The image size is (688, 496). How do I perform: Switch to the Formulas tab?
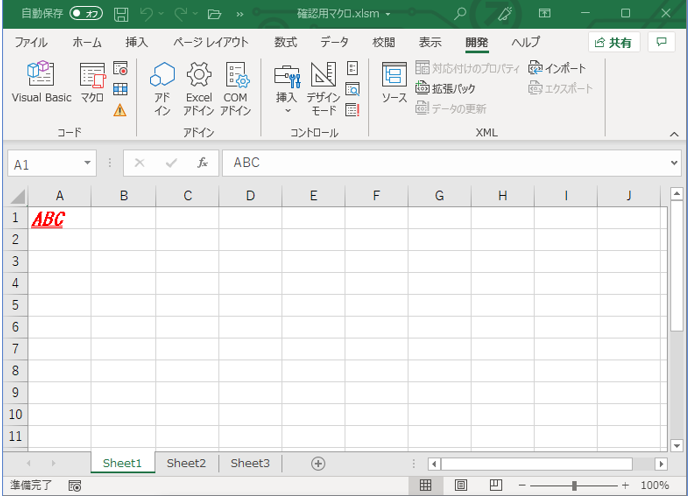pos(286,42)
